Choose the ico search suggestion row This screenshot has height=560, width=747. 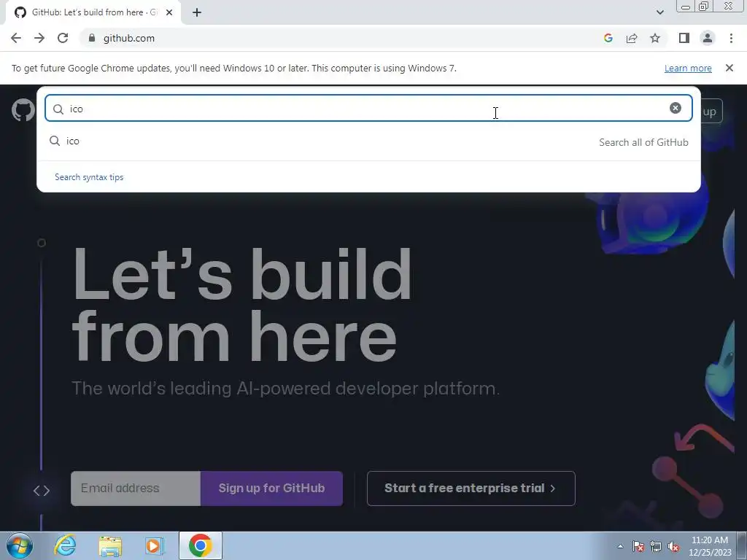pyautogui.click(x=368, y=141)
